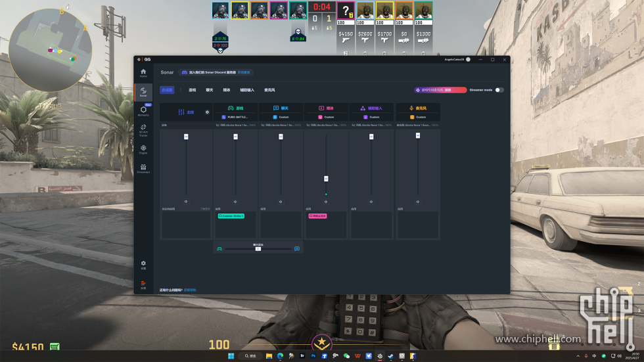
Task: Open settings gear at sidebar bottom
Action: click(x=143, y=265)
